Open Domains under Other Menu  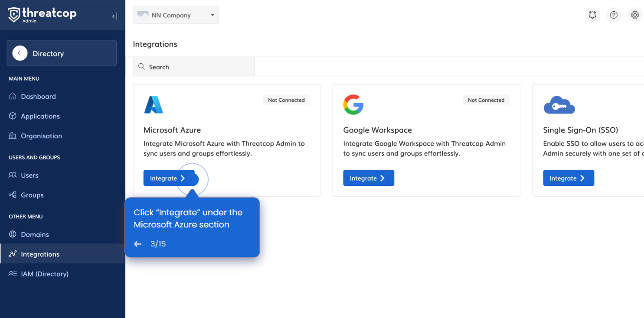click(x=35, y=234)
